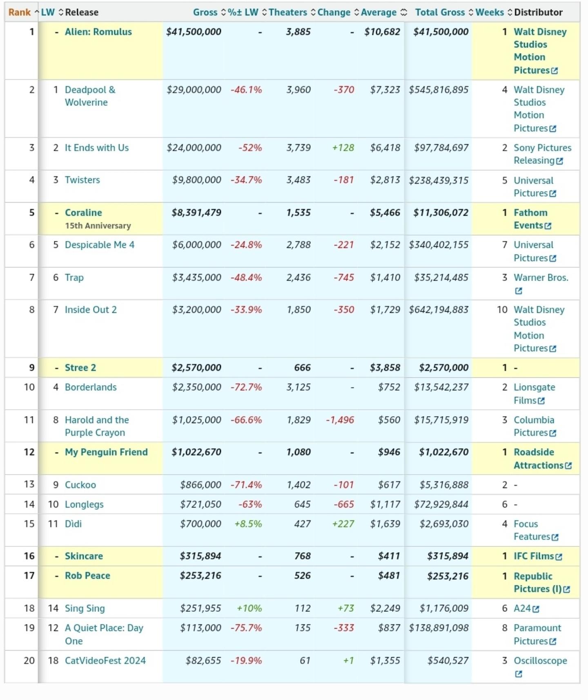Open the Borderlands release link
The width and height of the screenshot is (588, 700).
(x=91, y=388)
